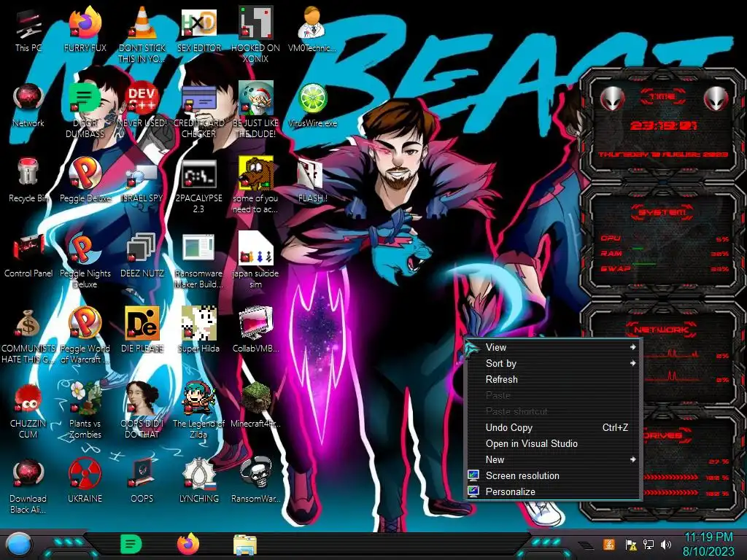This screenshot has width=747, height=560.
Task: Launch the HOOKED ON XONIX icon
Action: (256, 34)
